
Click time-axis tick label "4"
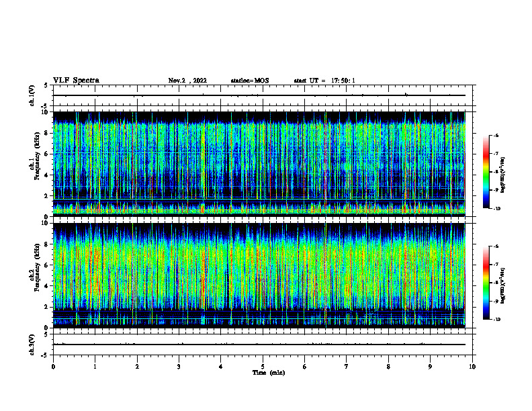click(221, 367)
